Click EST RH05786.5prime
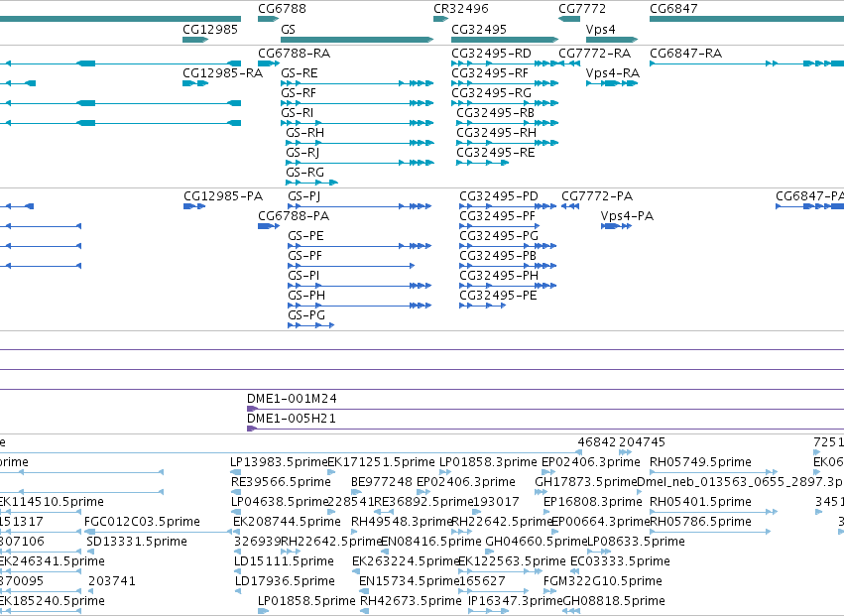 (x=710, y=532)
